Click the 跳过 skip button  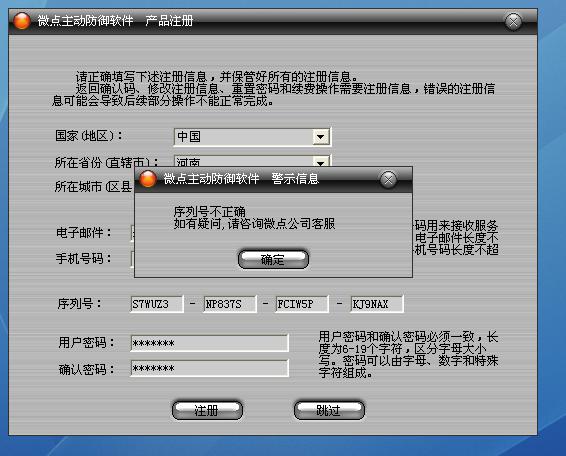(x=329, y=410)
